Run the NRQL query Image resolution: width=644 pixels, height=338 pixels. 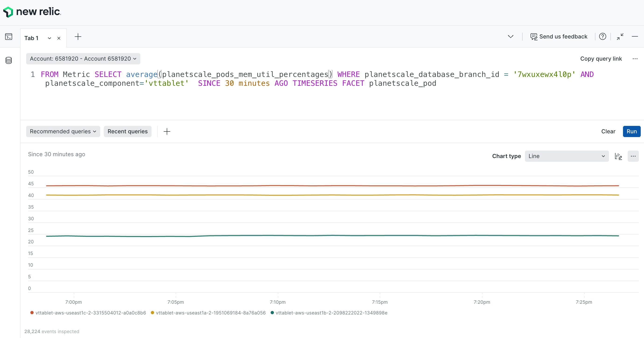pos(631,131)
